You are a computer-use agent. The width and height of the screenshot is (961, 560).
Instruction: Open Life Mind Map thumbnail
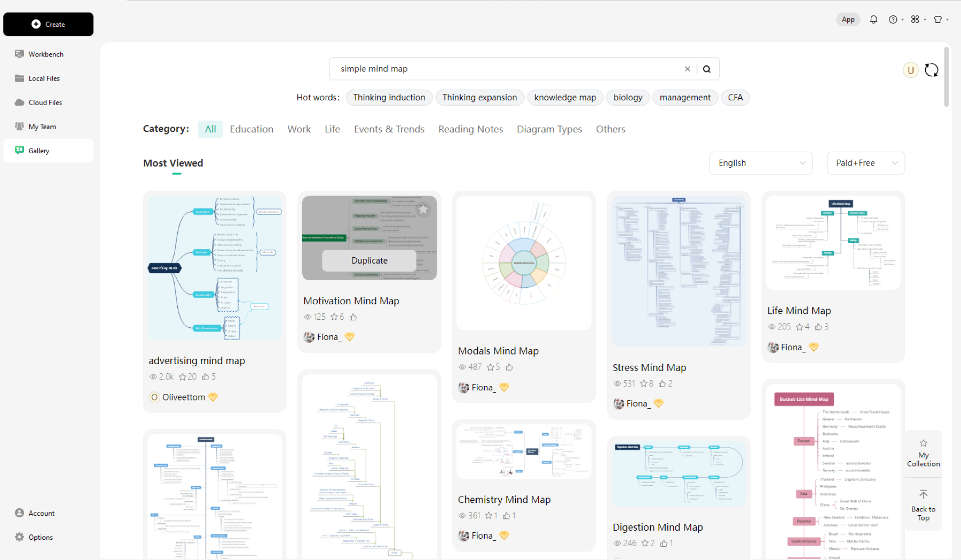833,243
